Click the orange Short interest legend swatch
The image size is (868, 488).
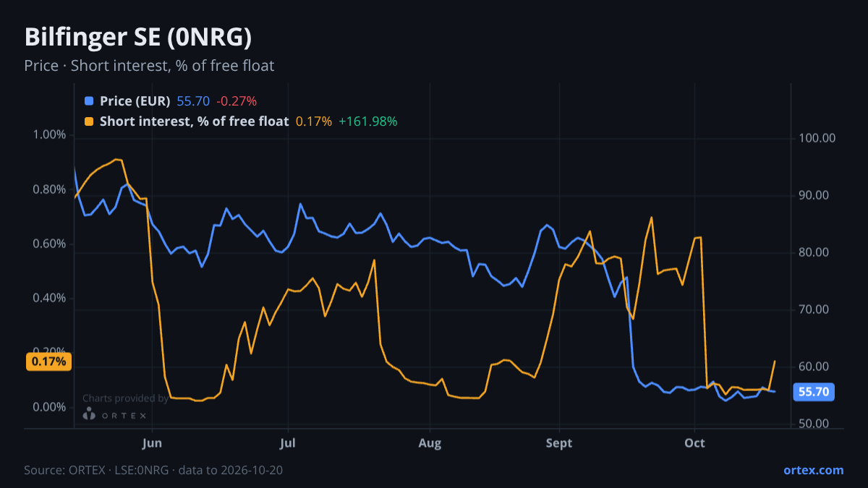click(x=89, y=121)
